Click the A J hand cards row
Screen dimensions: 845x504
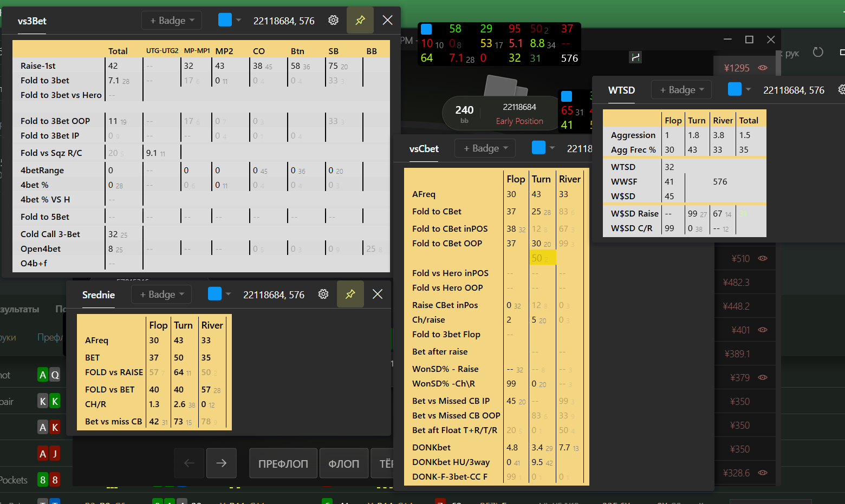[x=49, y=454]
